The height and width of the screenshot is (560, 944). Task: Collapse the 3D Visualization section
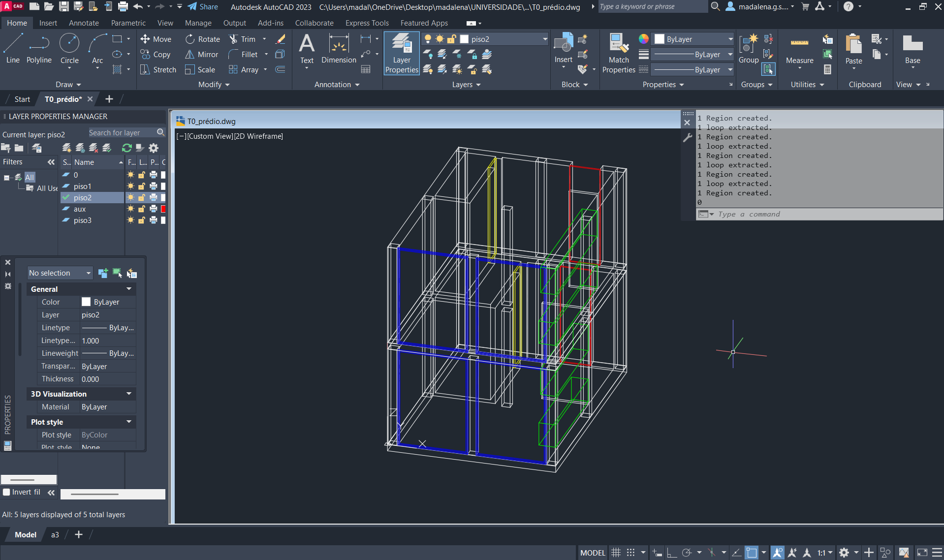click(129, 394)
